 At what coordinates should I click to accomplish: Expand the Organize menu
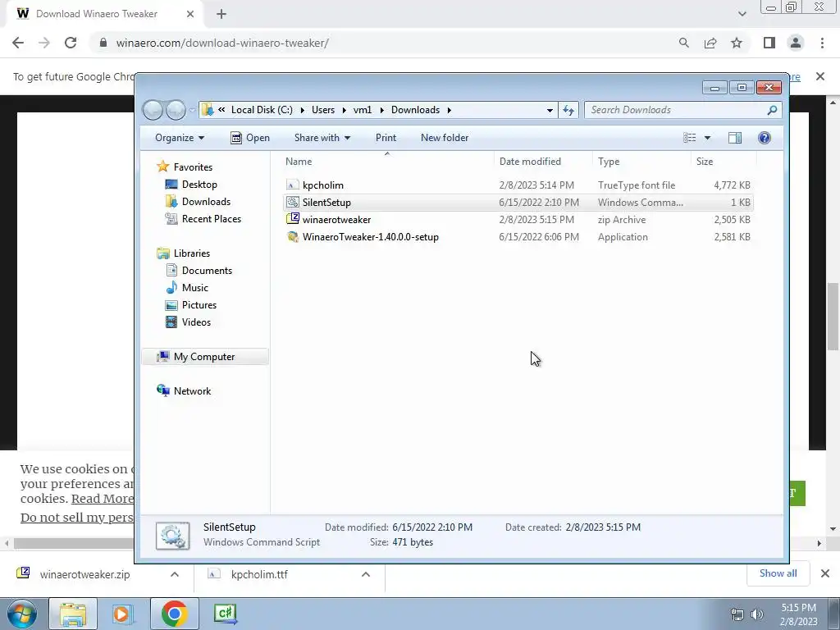(x=180, y=138)
